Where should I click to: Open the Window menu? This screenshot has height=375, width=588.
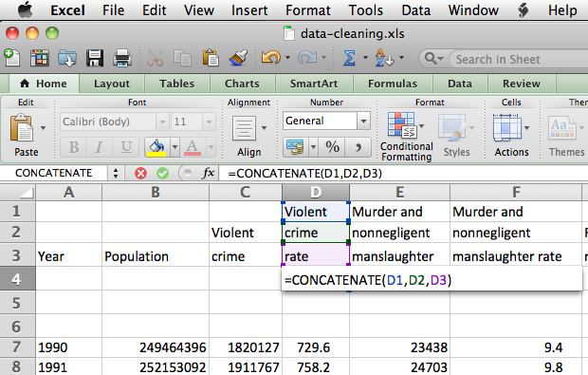tap(473, 10)
